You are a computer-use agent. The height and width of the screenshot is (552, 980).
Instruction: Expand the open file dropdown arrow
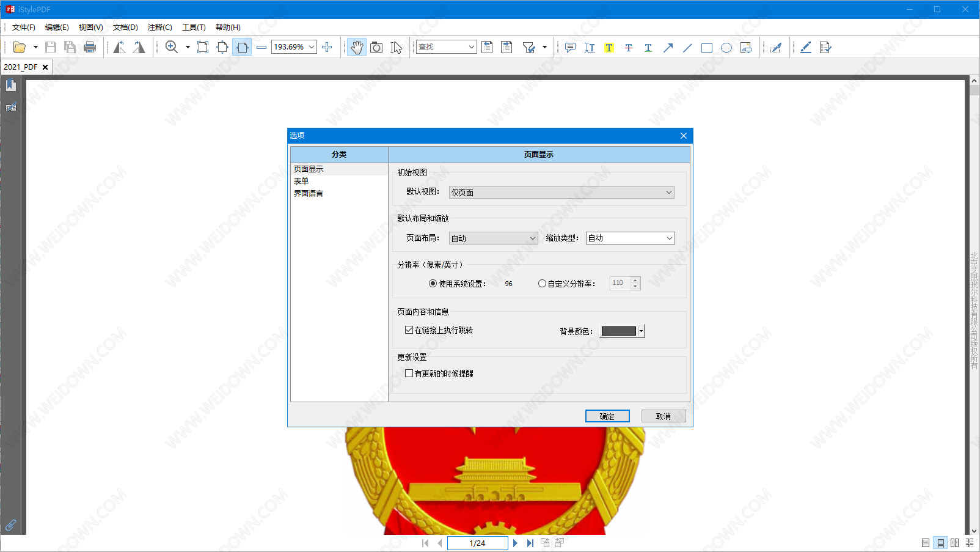pos(35,47)
